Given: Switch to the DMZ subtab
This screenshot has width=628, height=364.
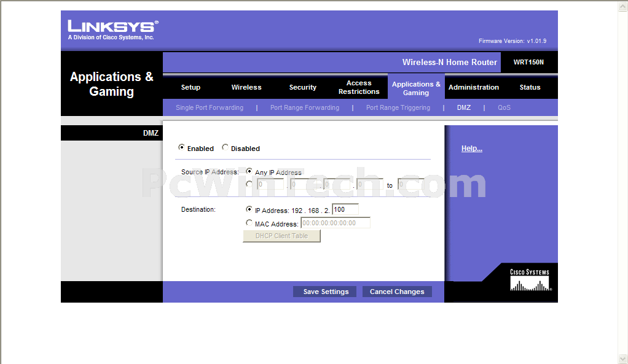Looking at the screenshot, I should [464, 107].
